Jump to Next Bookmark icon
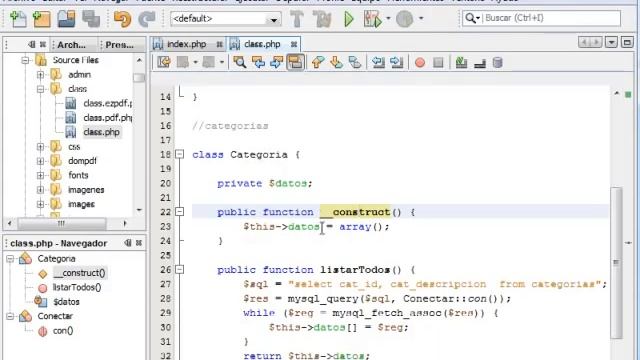The height and width of the screenshot is (360, 640). click(336, 62)
